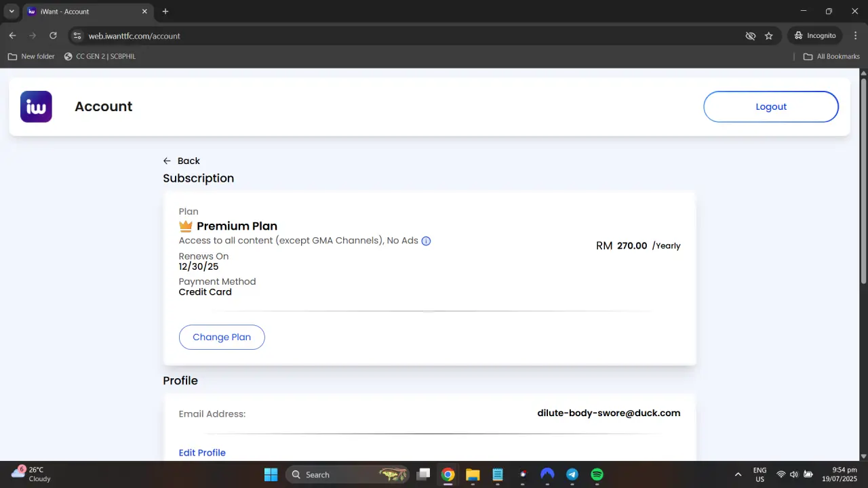Click the Premium Plan title

coord(237,226)
